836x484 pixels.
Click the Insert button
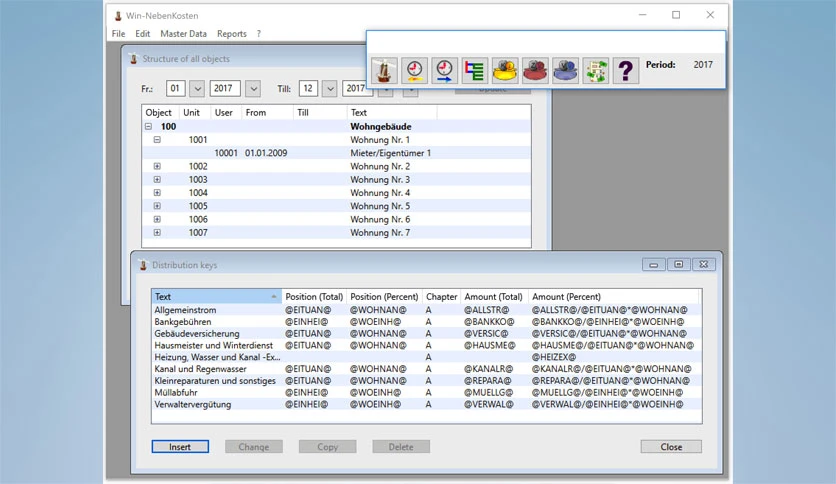pos(180,447)
